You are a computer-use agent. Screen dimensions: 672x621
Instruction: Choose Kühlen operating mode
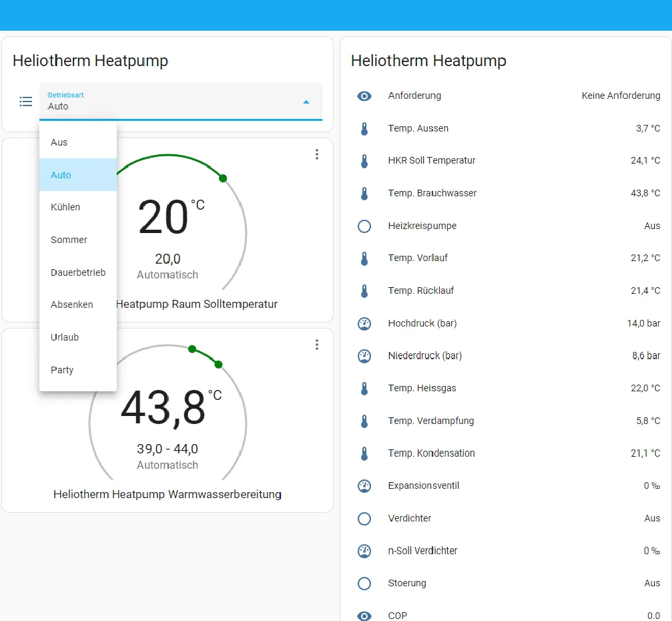pos(78,207)
